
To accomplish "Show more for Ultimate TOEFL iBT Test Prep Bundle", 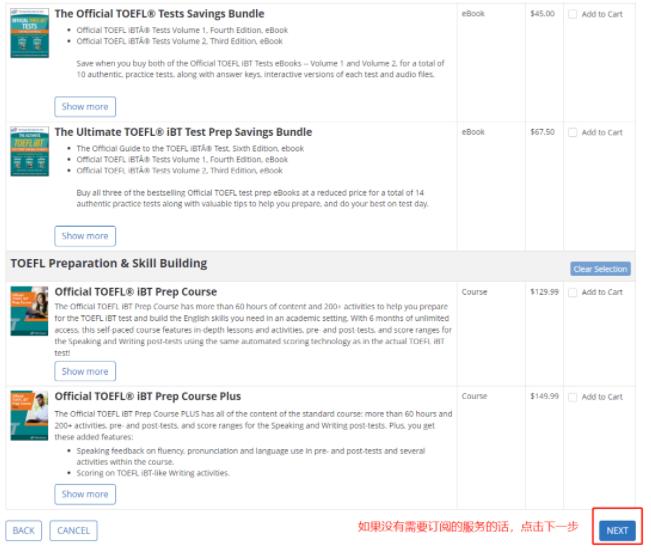I will click(85, 236).
